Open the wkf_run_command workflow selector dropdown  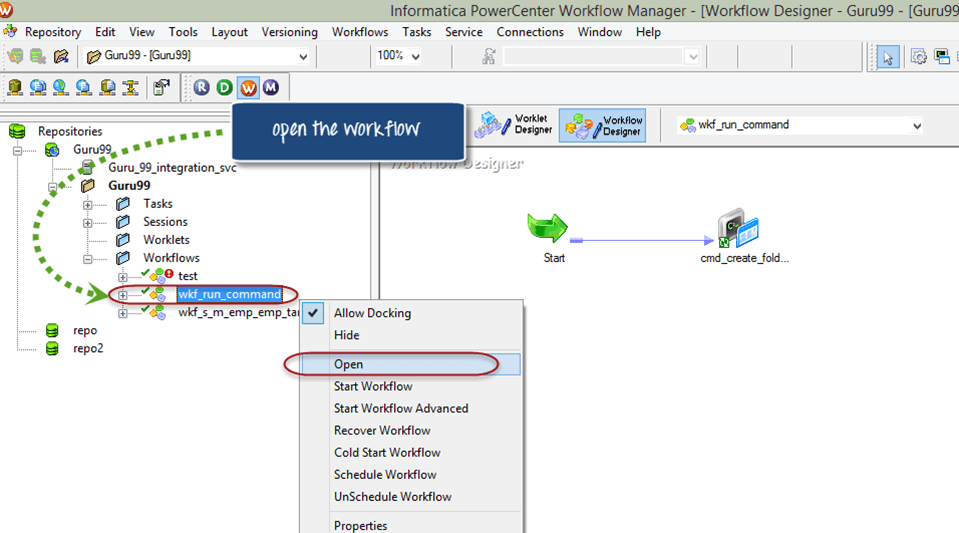[x=917, y=126]
